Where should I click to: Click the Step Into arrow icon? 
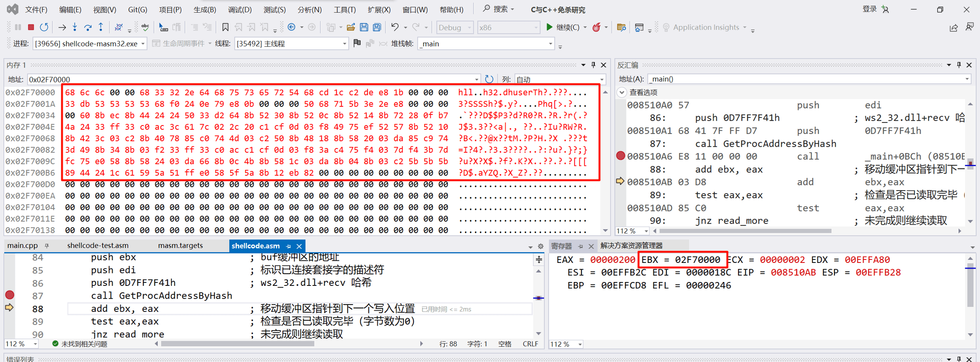75,27
